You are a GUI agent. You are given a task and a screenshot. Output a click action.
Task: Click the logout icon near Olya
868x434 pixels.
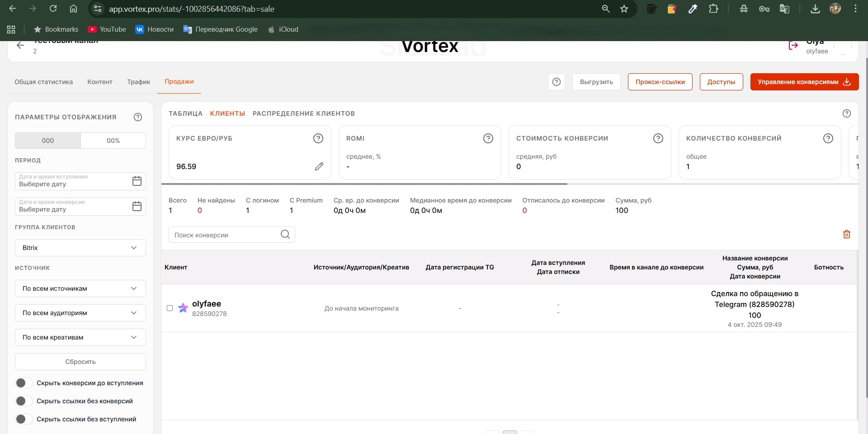pyautogui.click(x=793, y=46)
